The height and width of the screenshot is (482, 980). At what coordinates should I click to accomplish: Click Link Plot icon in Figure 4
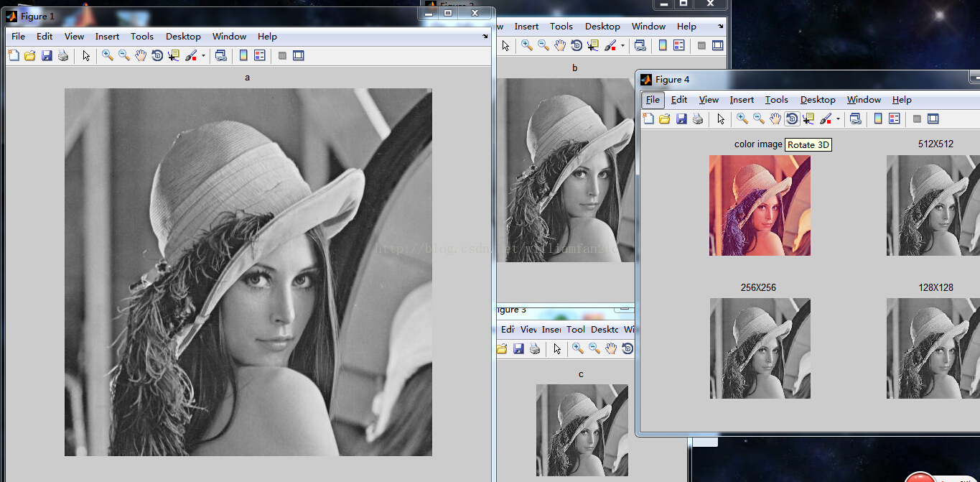[855, 119]
